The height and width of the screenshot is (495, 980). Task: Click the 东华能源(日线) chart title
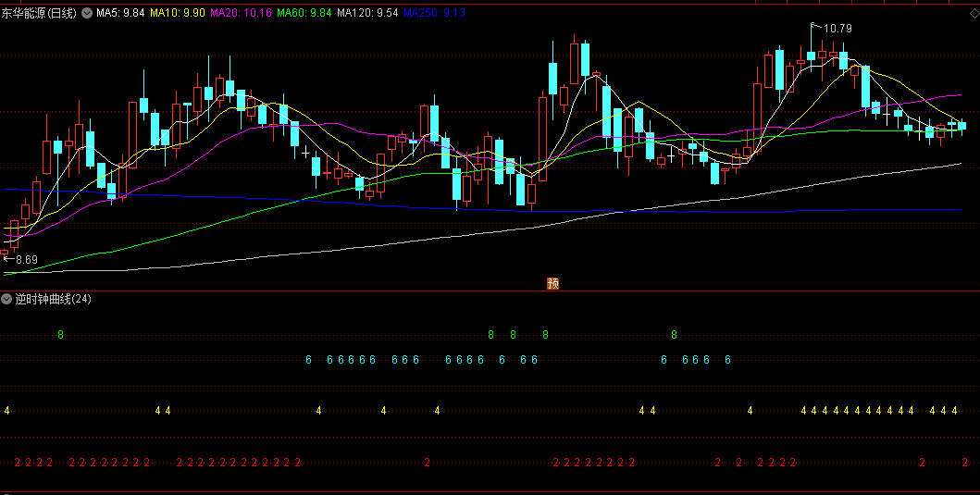tap(41, 14)
